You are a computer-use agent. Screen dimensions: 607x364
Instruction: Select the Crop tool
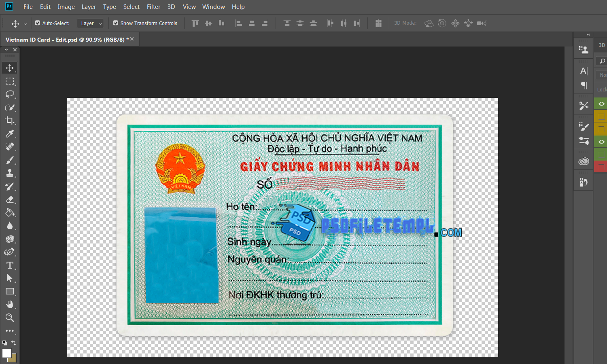coord(10,121)
